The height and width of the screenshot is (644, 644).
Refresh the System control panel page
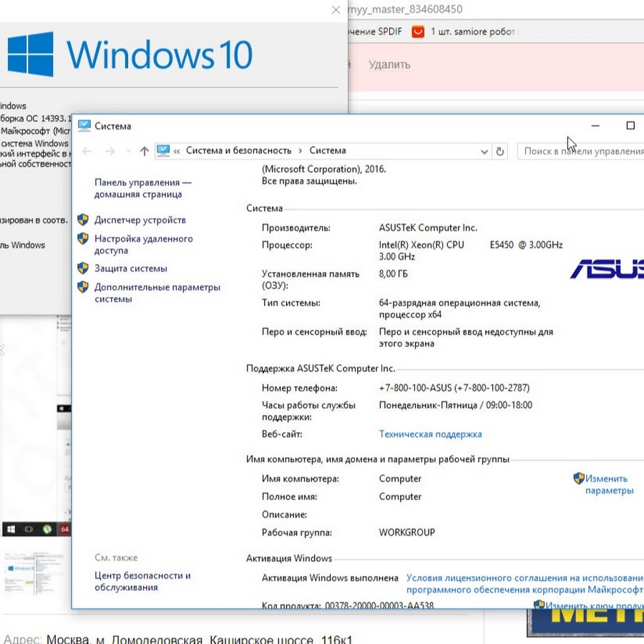click(500, 152)
